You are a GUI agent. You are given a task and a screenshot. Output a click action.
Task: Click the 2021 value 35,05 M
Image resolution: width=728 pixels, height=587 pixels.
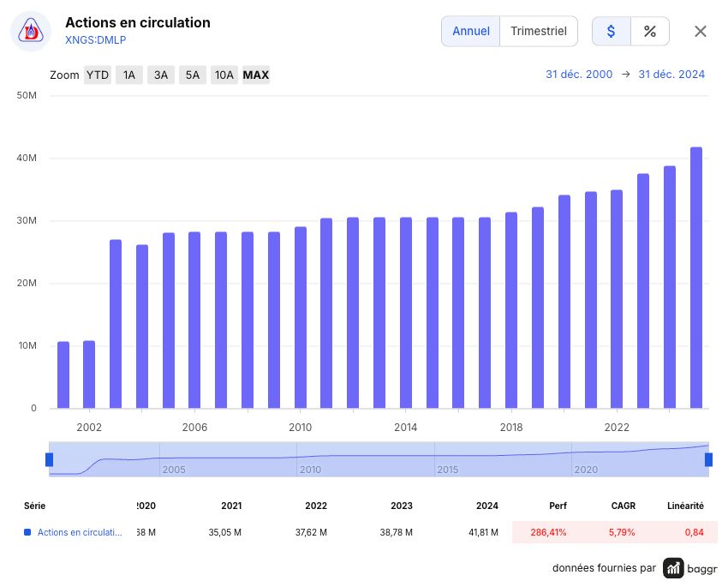224,532
